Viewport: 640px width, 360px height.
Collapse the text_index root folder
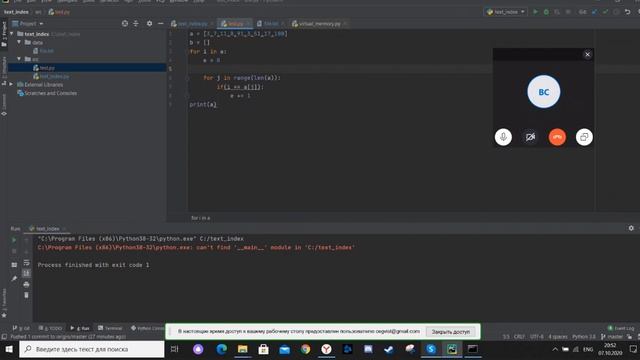click(x=12, y=34)
